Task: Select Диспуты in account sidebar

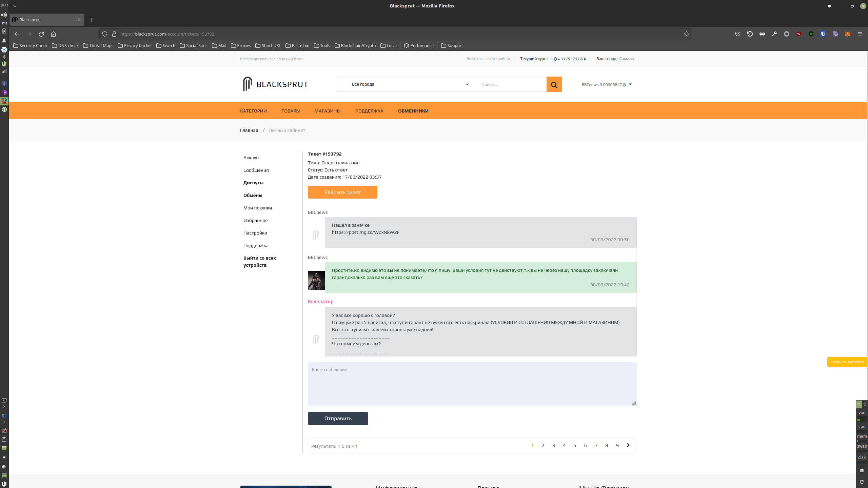Action: pyautogui.click(x=253, y=183)
